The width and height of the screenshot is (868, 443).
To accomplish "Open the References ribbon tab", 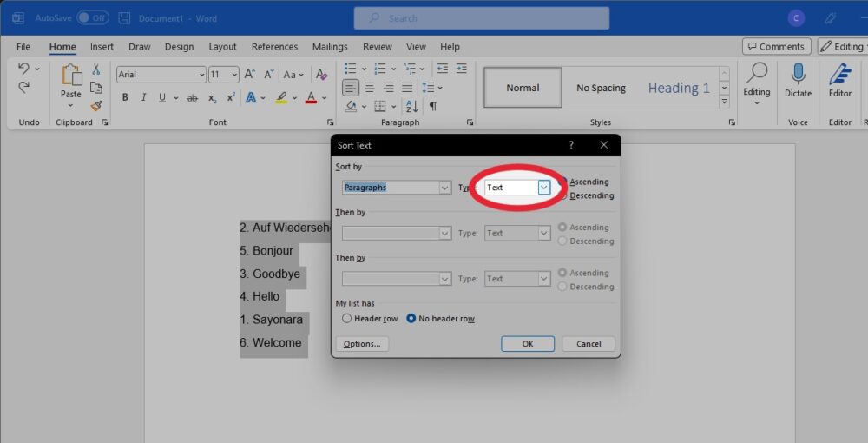I will (274, 47).
